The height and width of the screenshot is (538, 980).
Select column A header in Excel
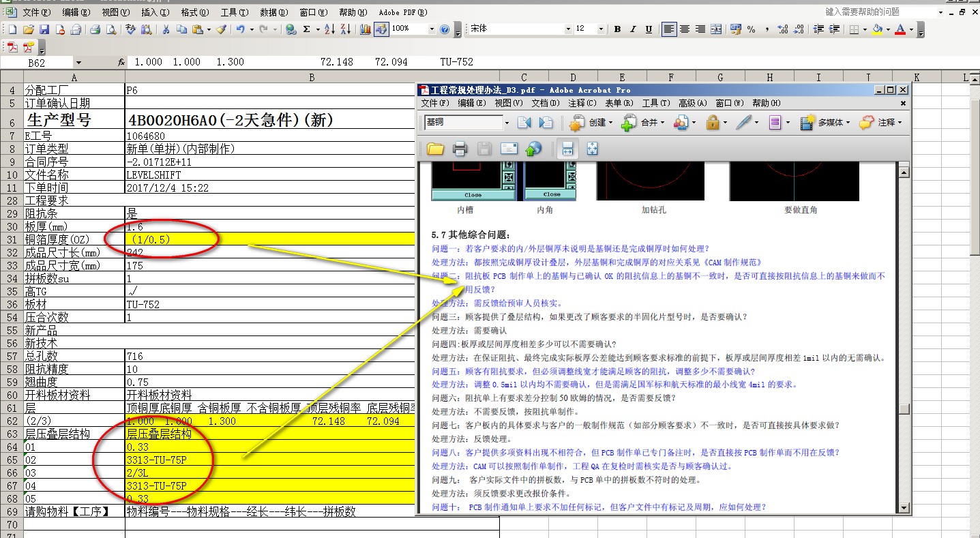74,77
